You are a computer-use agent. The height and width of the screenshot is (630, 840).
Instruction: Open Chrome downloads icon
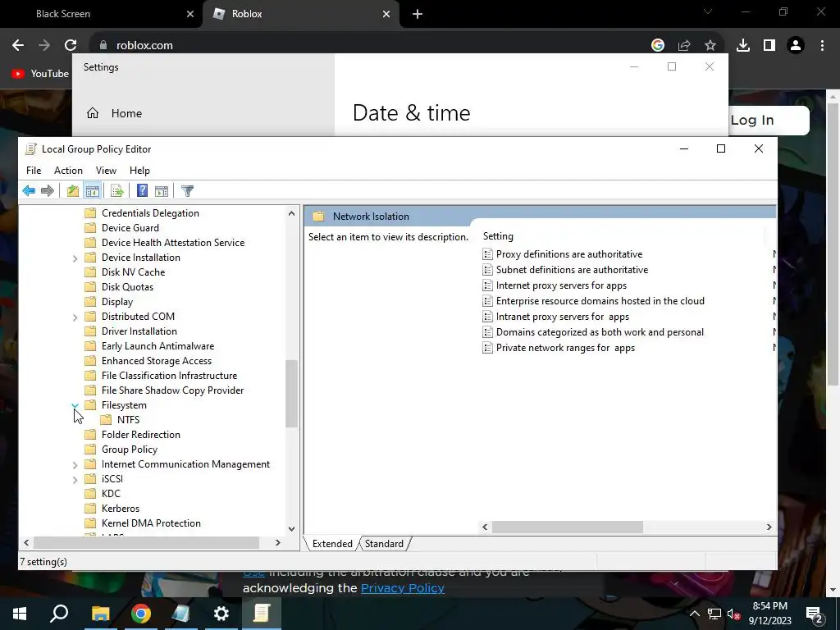[743, 46]
